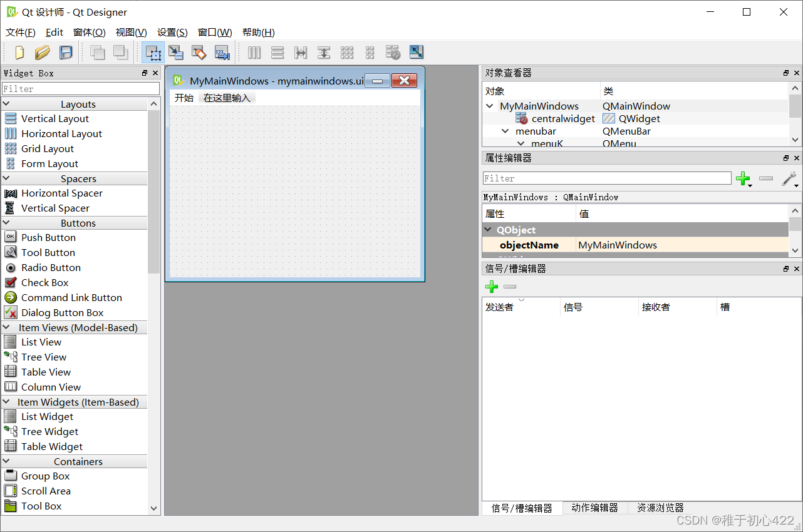803x532 pixels.
Task: Switch to the 动作编辑器 tab
Action: click(594, 508)
